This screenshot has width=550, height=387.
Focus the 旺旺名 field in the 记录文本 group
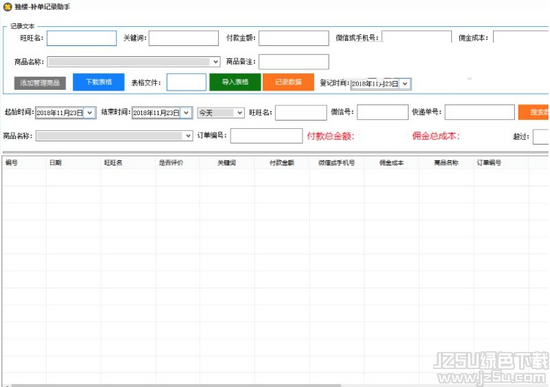[x=82, y=38]
